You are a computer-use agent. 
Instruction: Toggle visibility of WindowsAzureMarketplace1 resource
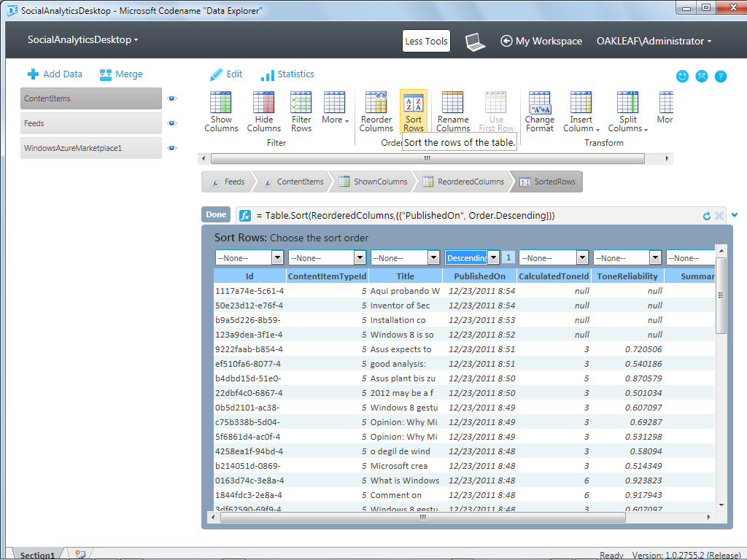[x=172, y=148]
